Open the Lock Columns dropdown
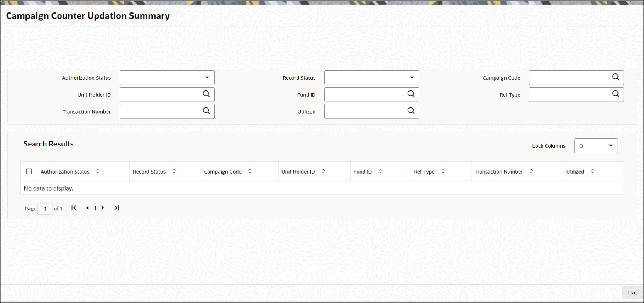 pos(596,146)
